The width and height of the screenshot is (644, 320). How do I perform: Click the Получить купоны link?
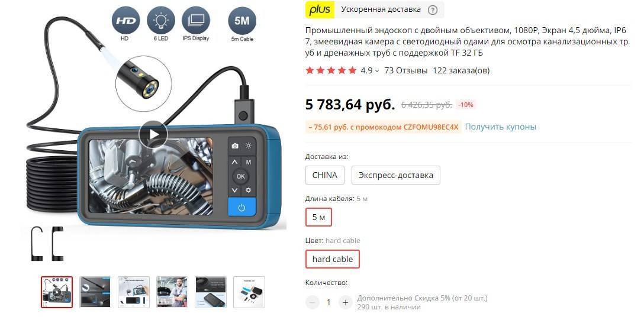[x=500, y=127]
